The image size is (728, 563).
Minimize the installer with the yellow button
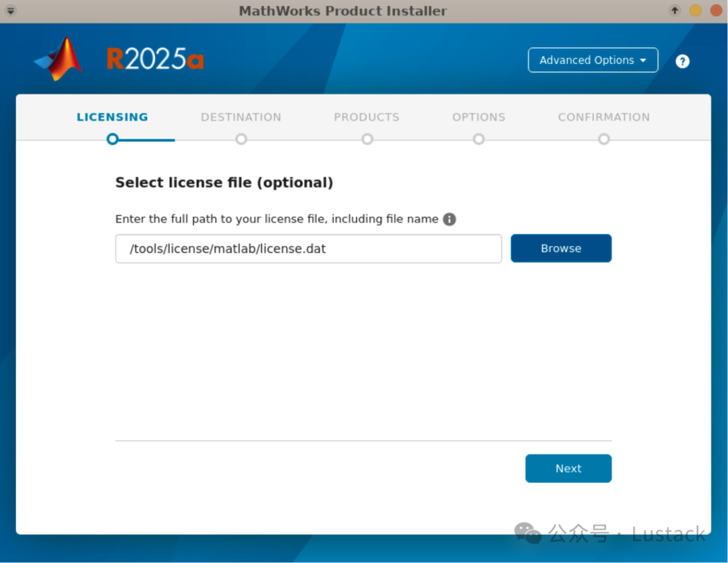tap(695, 10)
